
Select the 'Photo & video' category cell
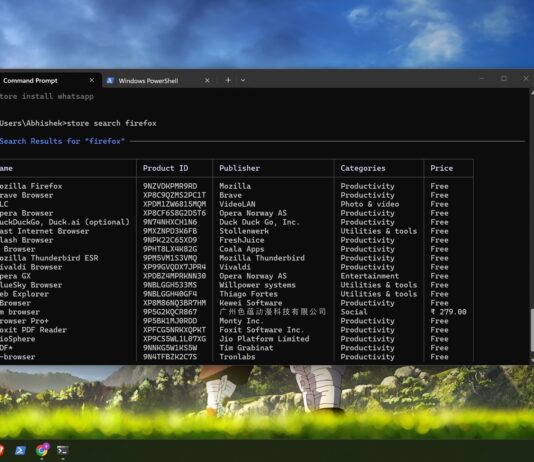click(370, 204)
